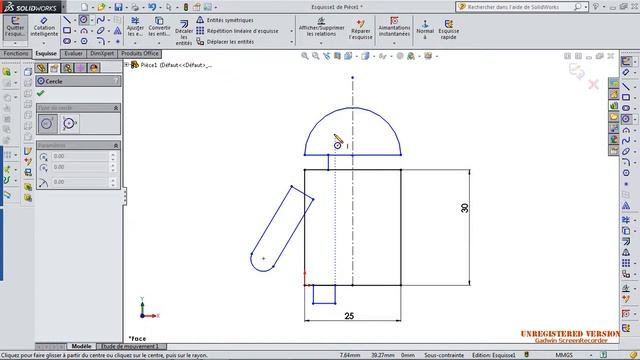
Task: Open the ConfigurationManager tab icon
Action: 67,68
